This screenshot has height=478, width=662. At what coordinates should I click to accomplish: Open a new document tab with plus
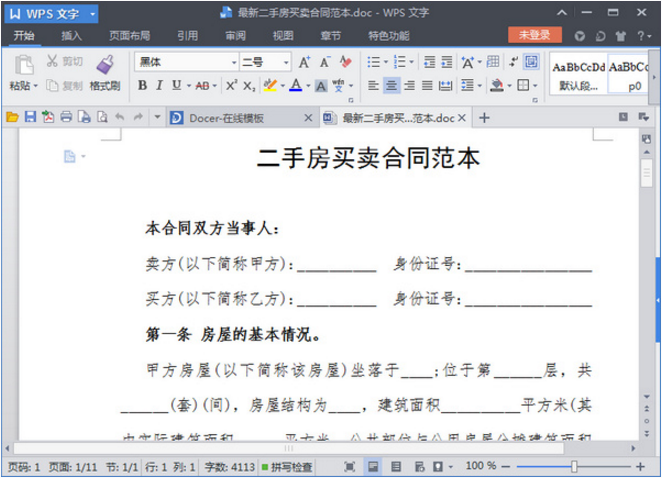[484, 118]
